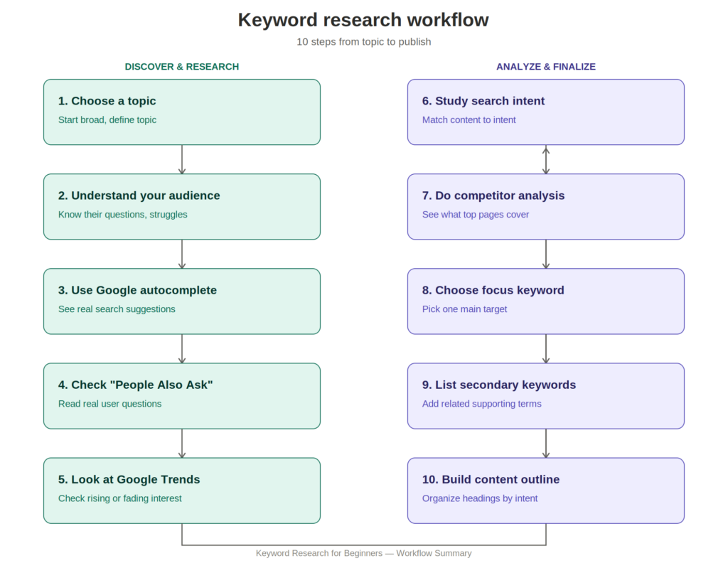This screenshot has height=578, width=728.
Task: Select "8. Choose focus keyword" heading
Action: coord(493,290)
